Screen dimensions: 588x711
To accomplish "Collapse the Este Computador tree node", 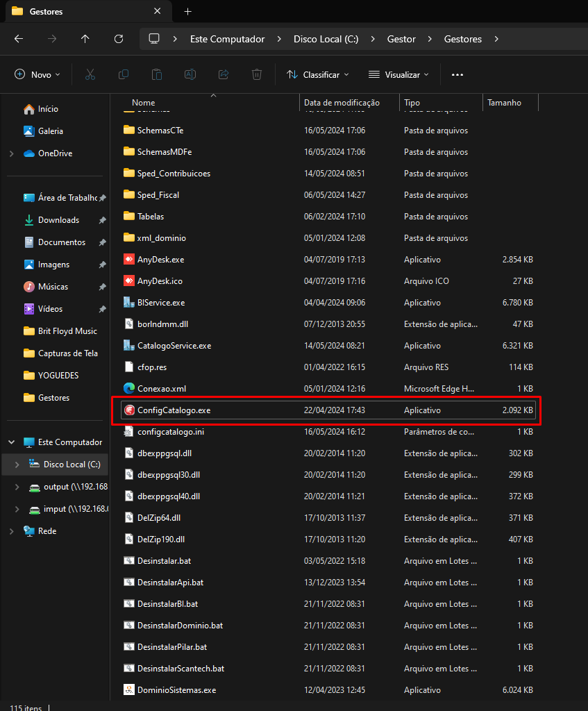I will pyautogui.click(x=12, y=442).
